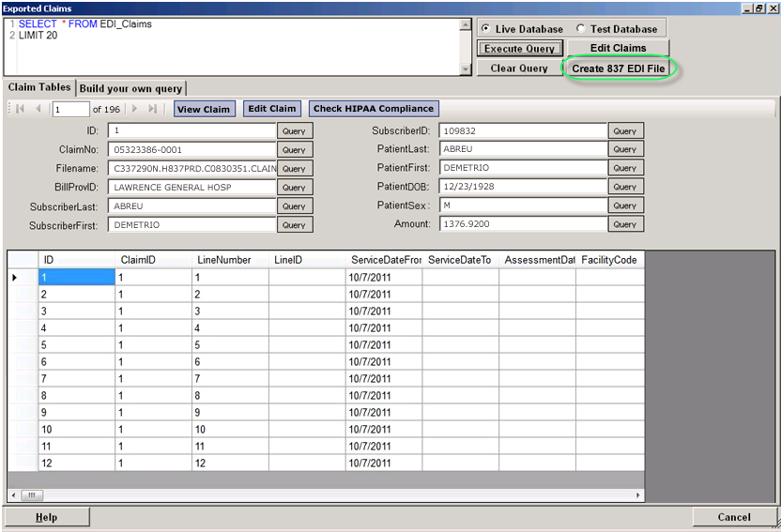Image resolution: width=781 pixels, height=532 pixels.
Task: Advance to the next claim record
Action: coord(135,109)
